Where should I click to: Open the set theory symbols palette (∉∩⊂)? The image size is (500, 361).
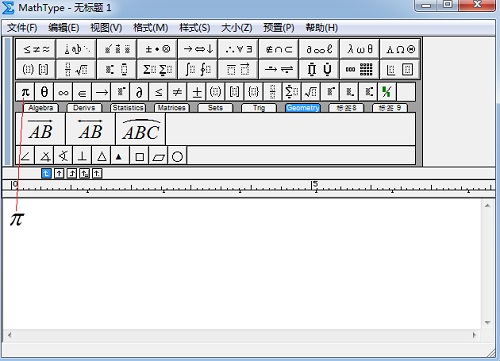tap(279, 49)
